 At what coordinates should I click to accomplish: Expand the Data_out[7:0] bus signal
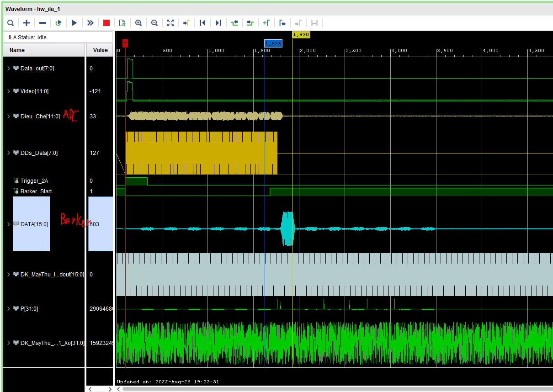point(8,69)
